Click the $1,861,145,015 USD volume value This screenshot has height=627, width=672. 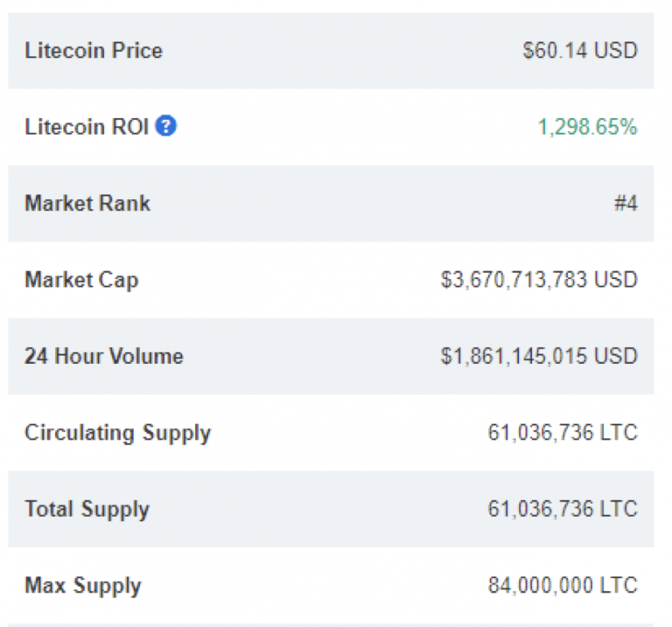point(539,356)
